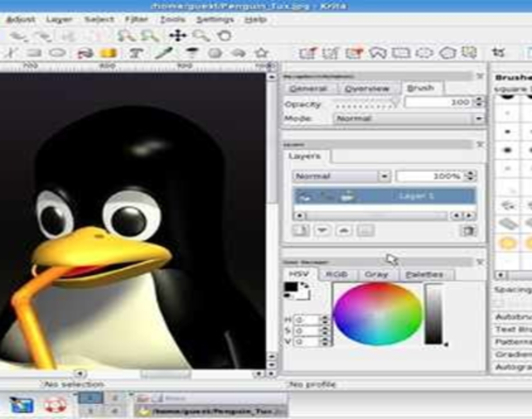This screenshot has height=419, width=532.
Task: Select the Crop tool icon
Action: tap(499, 52)
